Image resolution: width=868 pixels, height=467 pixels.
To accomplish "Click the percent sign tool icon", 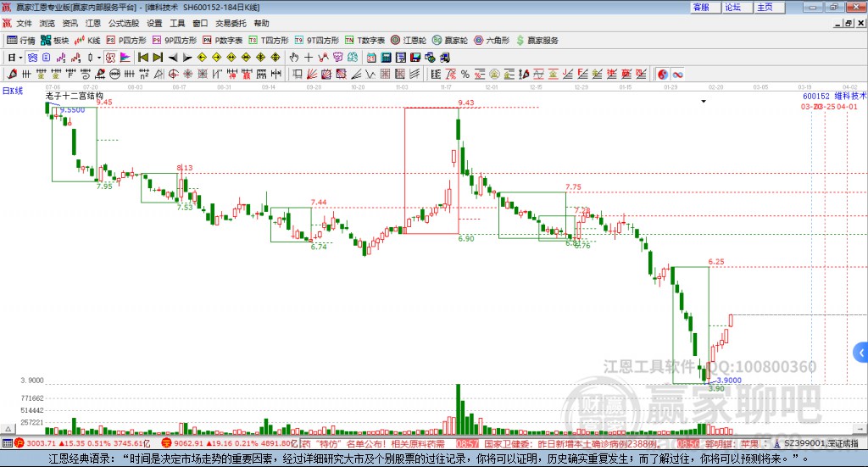I will coord(465,75).
